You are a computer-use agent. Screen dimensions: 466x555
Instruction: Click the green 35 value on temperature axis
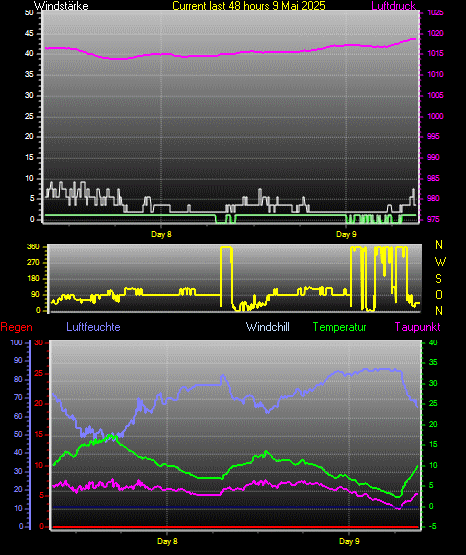[x=433, y=362]
